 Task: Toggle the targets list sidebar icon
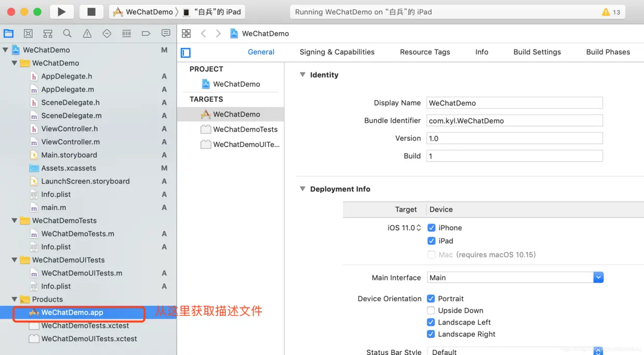click(185, 52)
